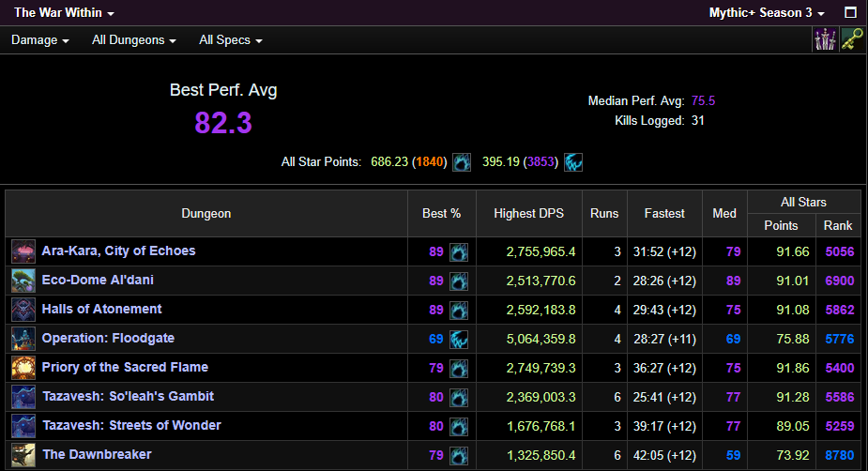
Task: Open the Damage metric dropdown
Action: click(39, 40)
